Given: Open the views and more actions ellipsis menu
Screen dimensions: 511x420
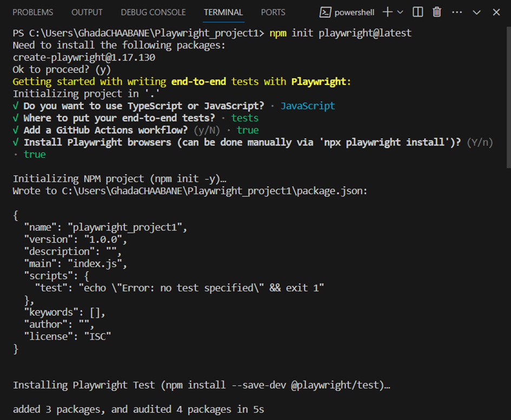Looking at the screenshot, I should coord(456,12).
